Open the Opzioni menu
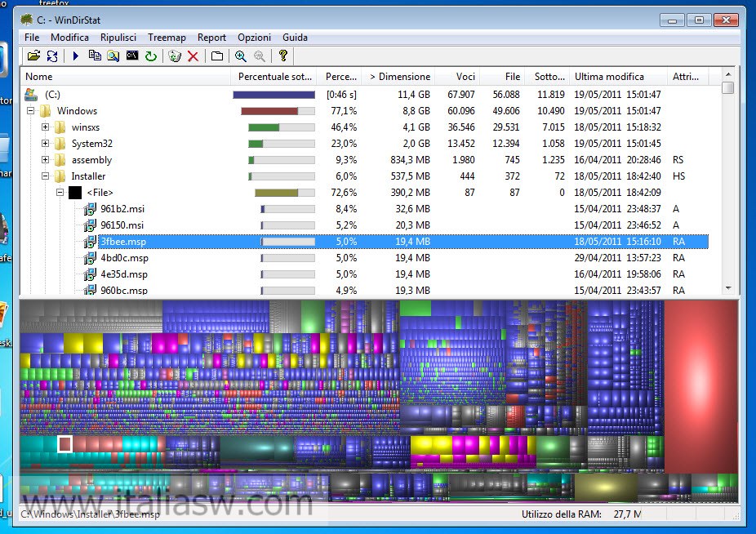Viewport: 756px width, 534px height. tap(254, 37)
